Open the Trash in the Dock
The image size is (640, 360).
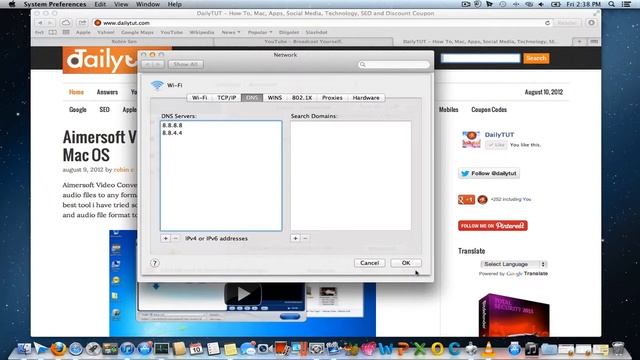[618, 349]
